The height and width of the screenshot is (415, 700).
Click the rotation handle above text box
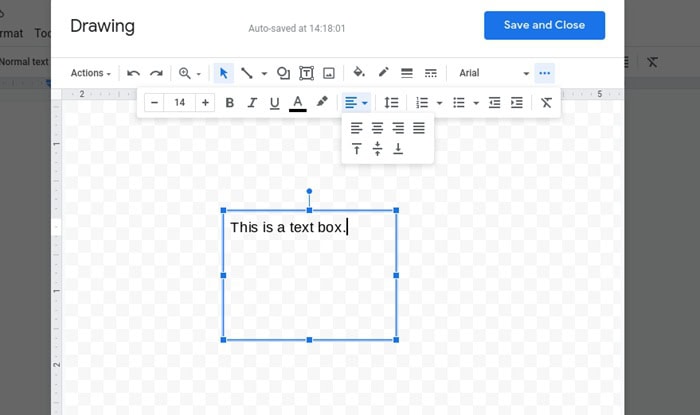pyautogui.click(x=309, y=191)
